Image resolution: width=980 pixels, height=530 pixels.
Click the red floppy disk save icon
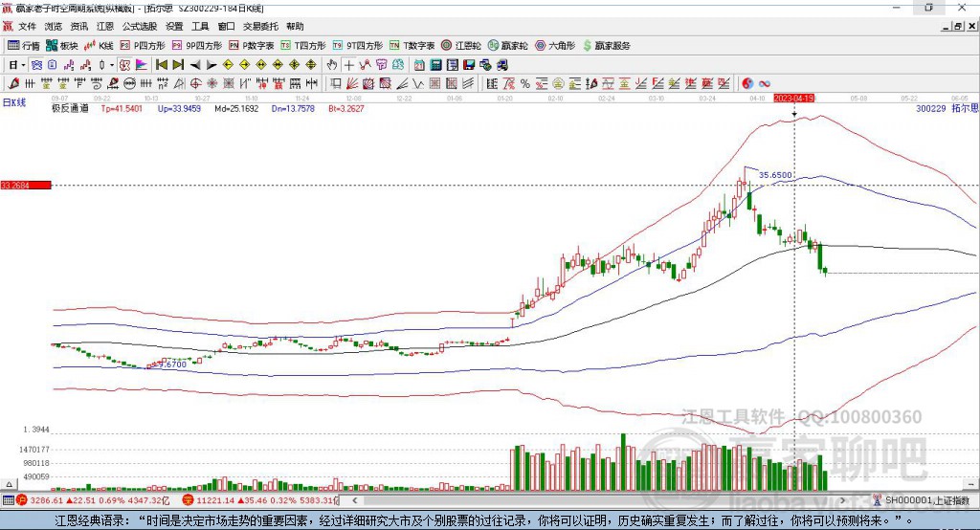pos(469,65)
